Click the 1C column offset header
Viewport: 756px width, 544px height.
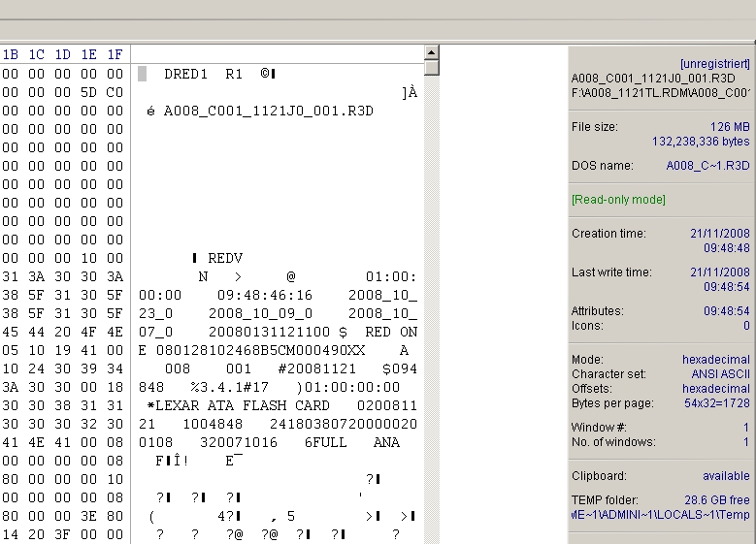pyautogui.click(x=36, y=54)
